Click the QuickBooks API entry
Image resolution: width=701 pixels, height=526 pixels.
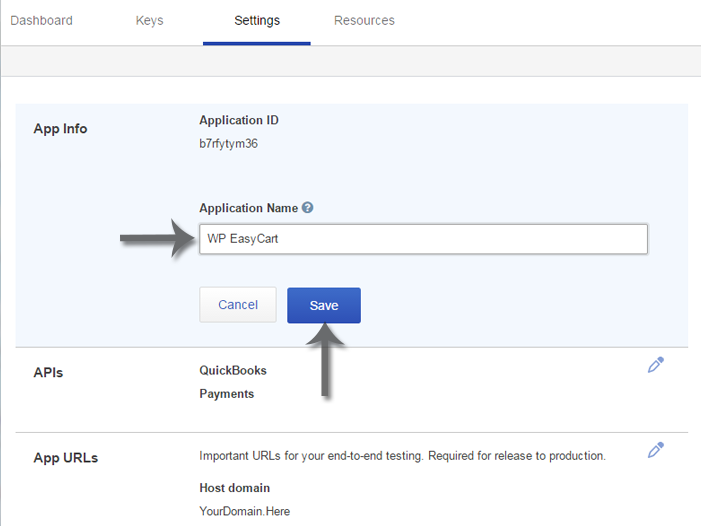click(x=233, y=370)
